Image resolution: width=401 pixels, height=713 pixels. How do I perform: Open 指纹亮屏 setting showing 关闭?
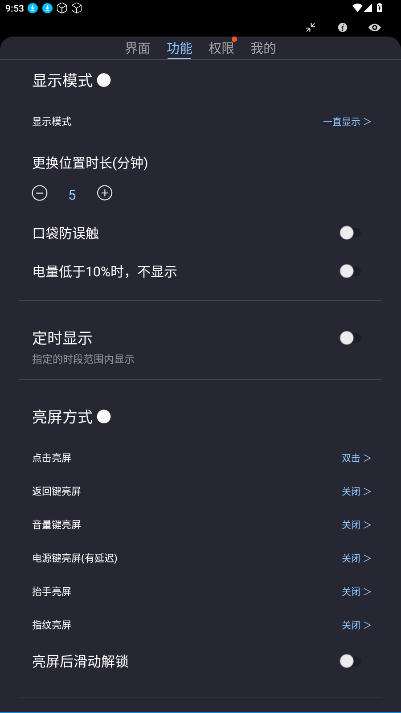[200, 625]
